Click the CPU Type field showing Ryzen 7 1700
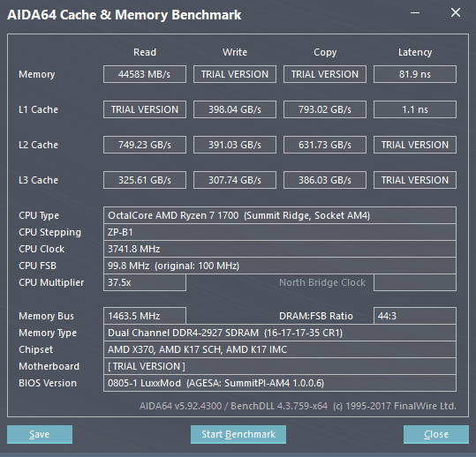The image size is (476, 457). point(280,215)
